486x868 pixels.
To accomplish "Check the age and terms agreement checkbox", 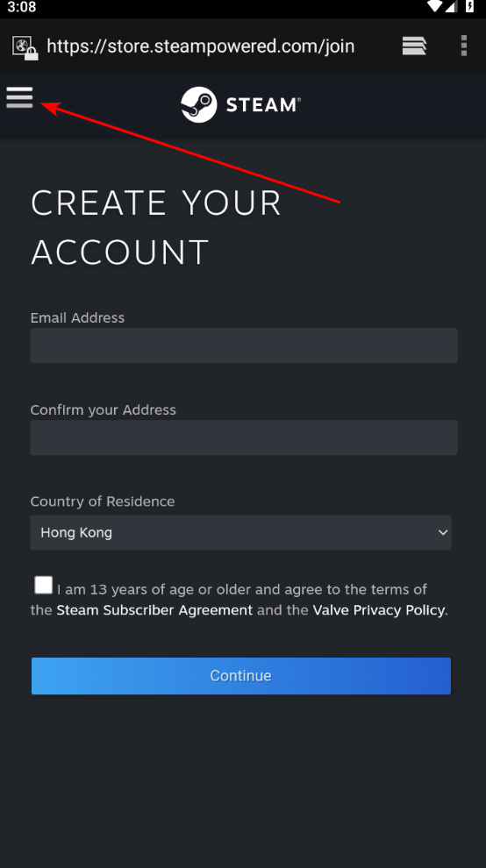I will point(43,585).
